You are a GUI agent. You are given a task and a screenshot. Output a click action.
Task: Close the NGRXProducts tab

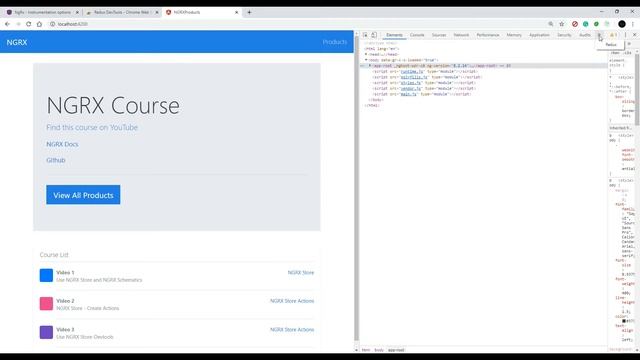coord(236,12)
